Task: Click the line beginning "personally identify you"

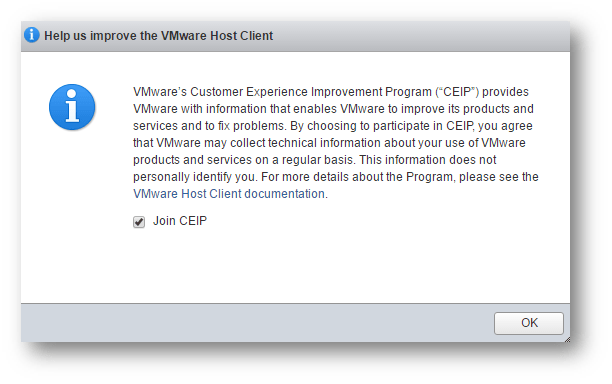Action: point(336,177)
